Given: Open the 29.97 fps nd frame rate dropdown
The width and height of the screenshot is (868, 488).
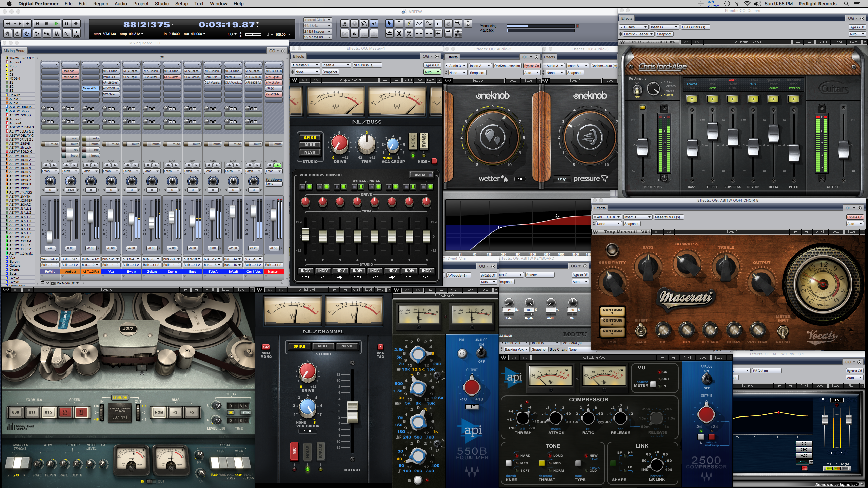Looking at the screenshot, I should pos(317,37).
